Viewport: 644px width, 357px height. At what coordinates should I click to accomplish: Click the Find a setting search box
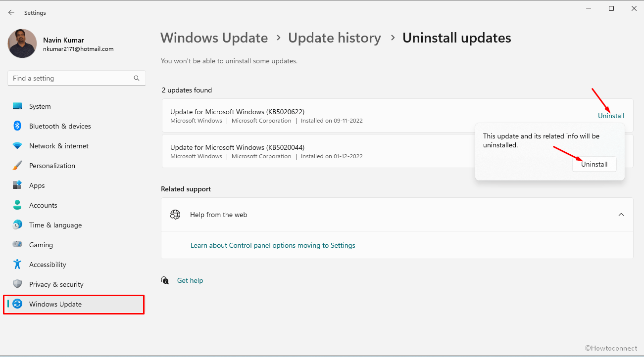click(77, 78)
